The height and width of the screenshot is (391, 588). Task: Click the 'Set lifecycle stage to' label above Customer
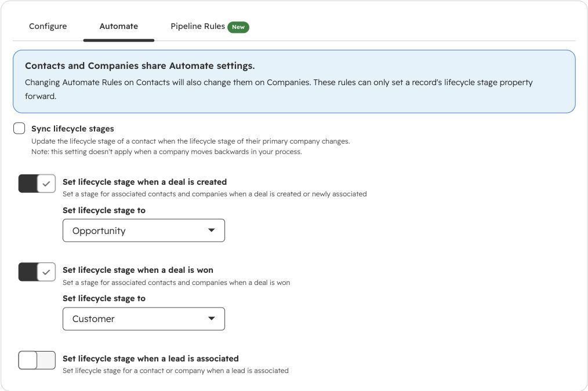click(104, 298)
